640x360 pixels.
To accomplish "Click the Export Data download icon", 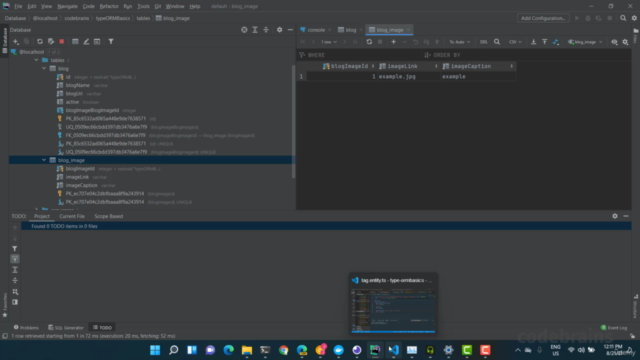I will [533, 42].
